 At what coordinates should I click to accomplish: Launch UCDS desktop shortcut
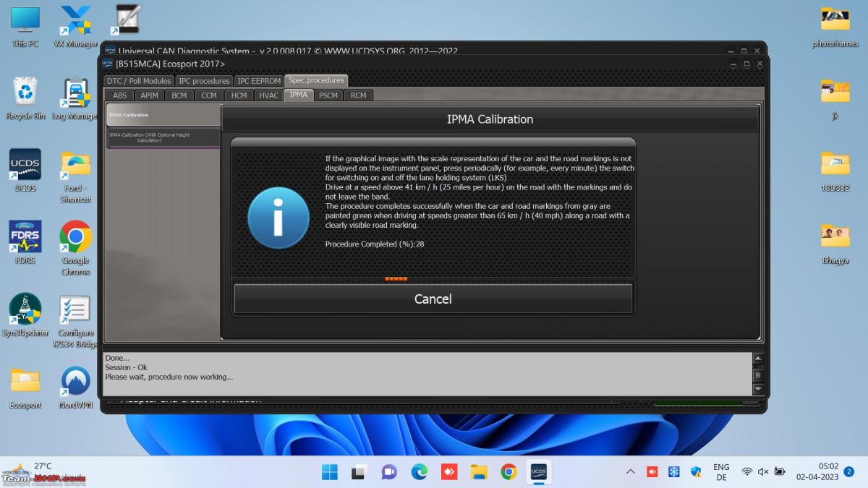click(25, 171)
